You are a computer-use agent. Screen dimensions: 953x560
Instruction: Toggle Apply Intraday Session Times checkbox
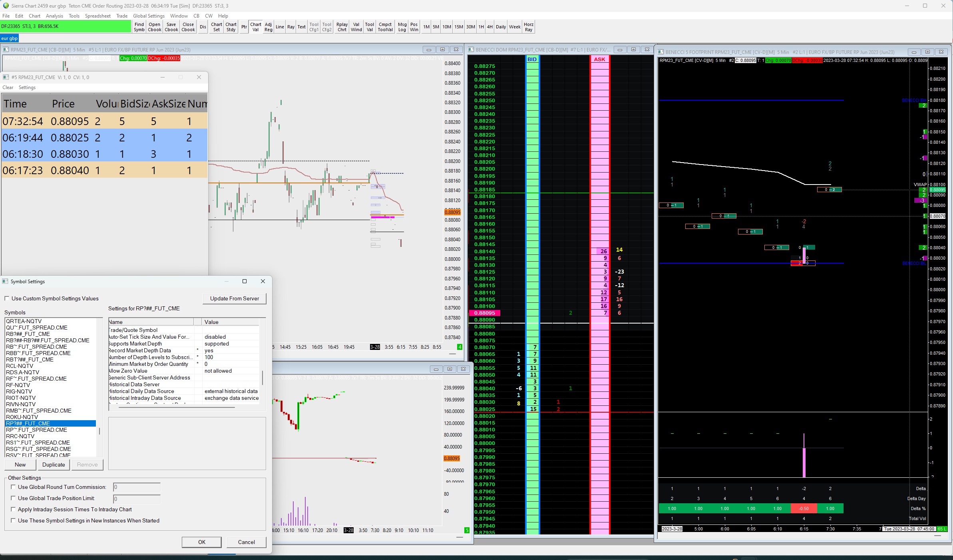coord(13,509)
